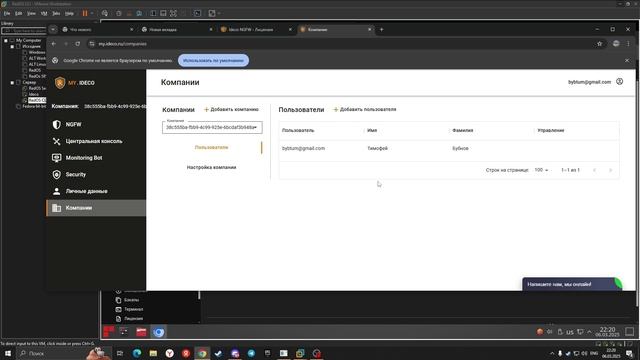
Task: Open VMware File menu
Action: click(x=7, y=13)
